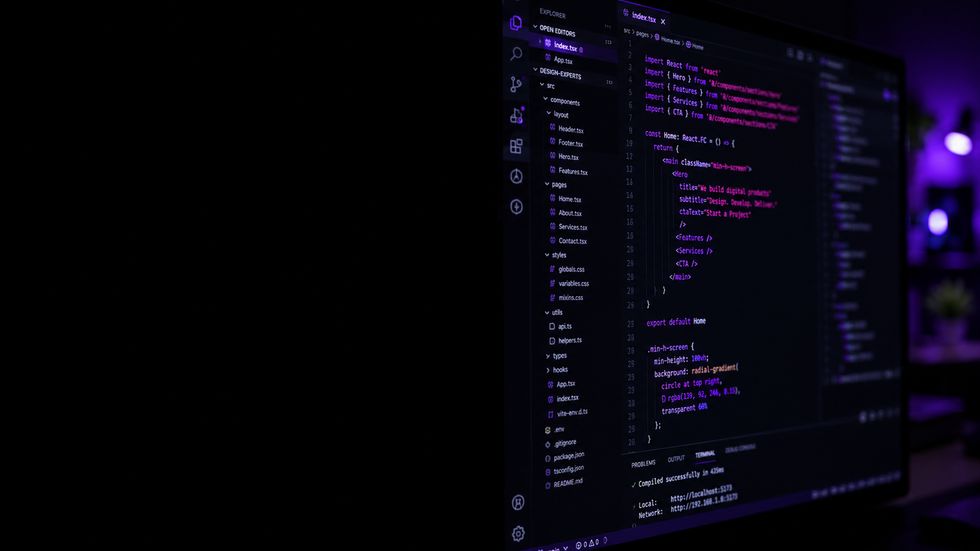Collapse the styles folder
The width and height of the screenshot is (980, 551).
click(547, 255)
